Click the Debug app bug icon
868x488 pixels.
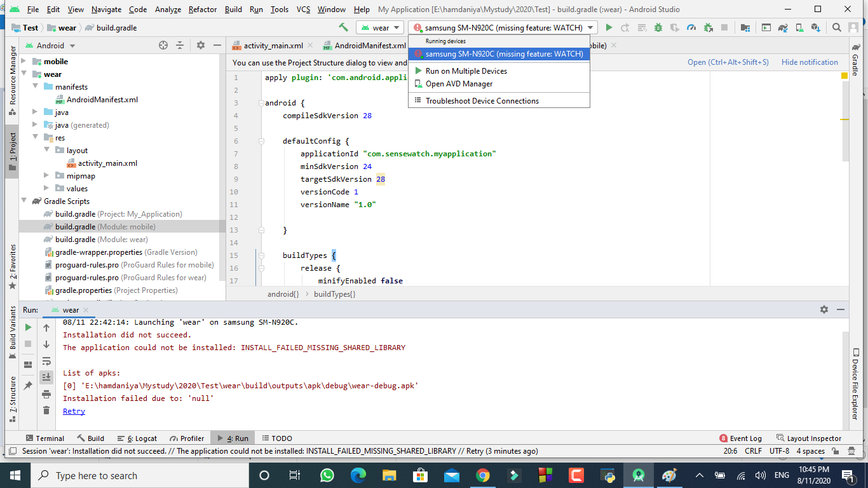(658, 27)
